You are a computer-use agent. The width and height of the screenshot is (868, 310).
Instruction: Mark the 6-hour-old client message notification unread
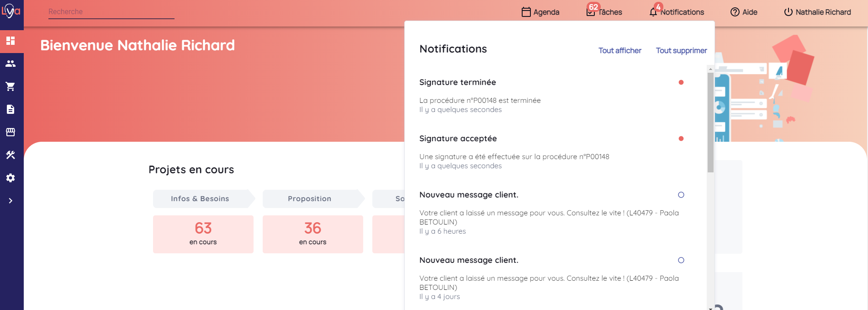tap(681, 195)
